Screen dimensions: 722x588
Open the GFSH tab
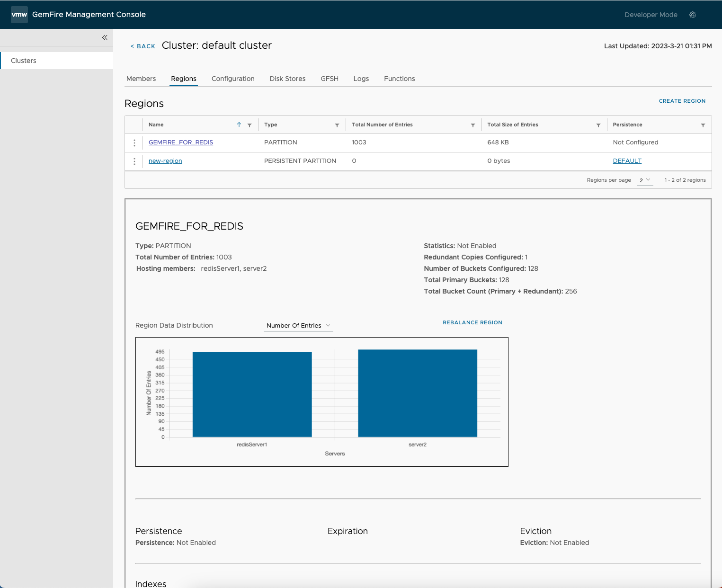click(x=330, y=79)
